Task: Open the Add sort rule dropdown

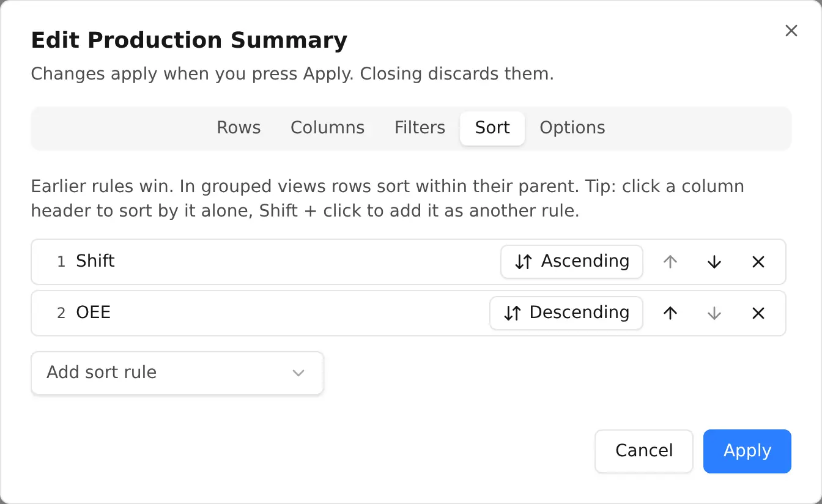Action: (x=177, y=372)
